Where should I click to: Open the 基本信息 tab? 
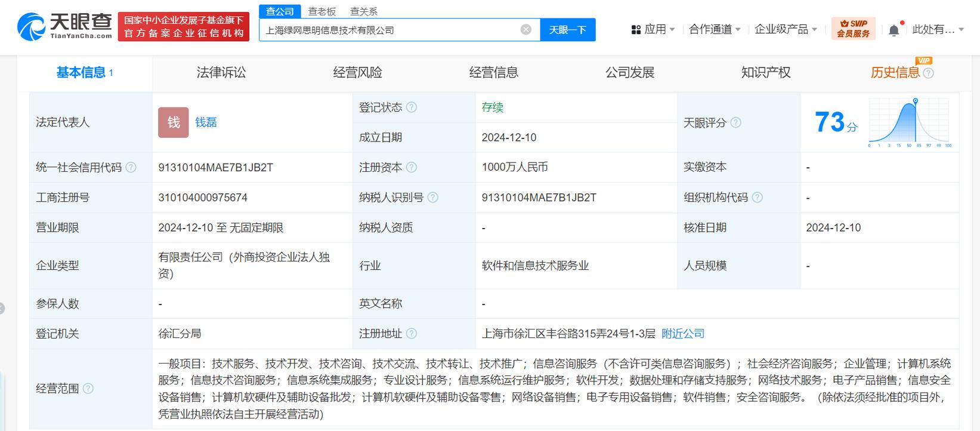pos(85,73)
